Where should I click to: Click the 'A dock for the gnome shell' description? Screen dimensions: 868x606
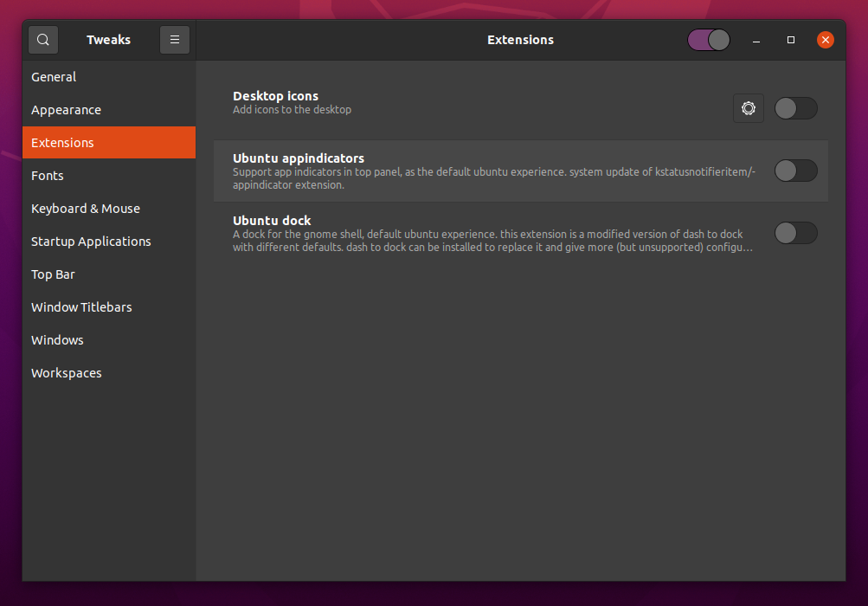tap(492, 241)
